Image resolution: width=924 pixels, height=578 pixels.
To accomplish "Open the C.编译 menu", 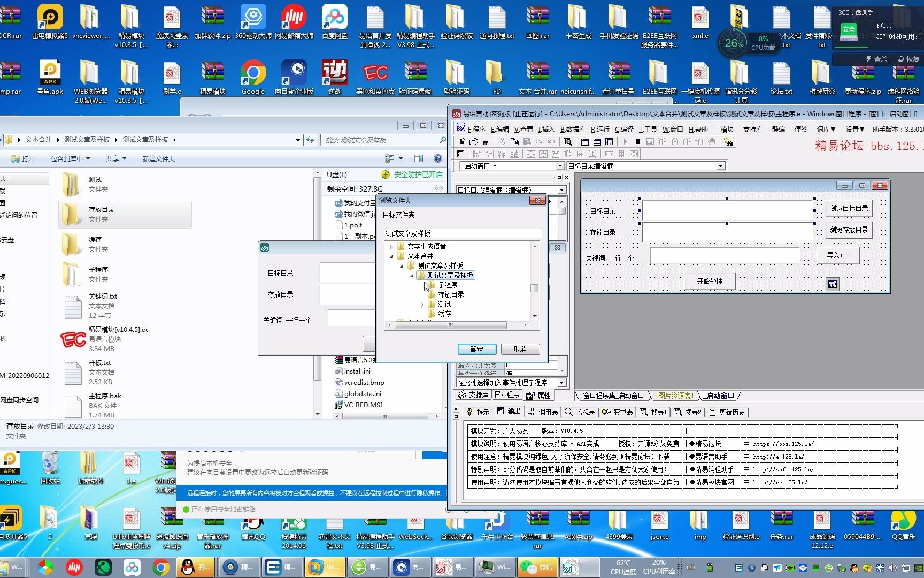I will 624,130.
